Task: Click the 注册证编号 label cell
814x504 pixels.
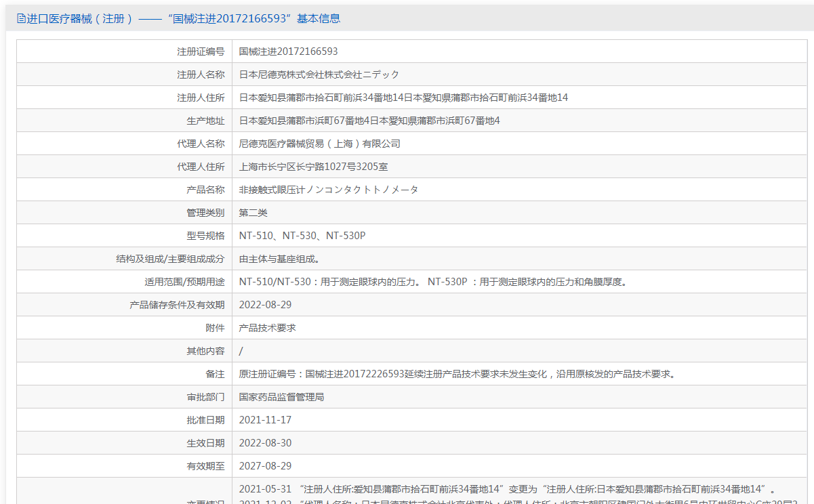Action: [124, 51]
